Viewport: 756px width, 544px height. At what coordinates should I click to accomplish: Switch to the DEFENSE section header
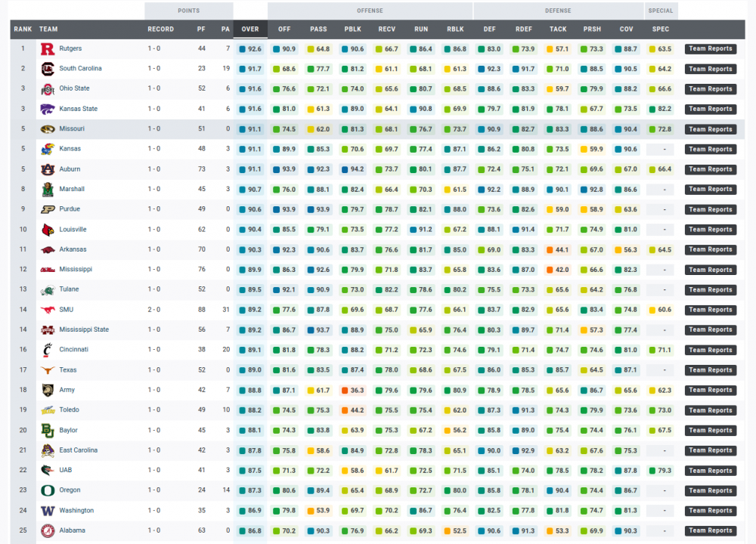(558, 11)
